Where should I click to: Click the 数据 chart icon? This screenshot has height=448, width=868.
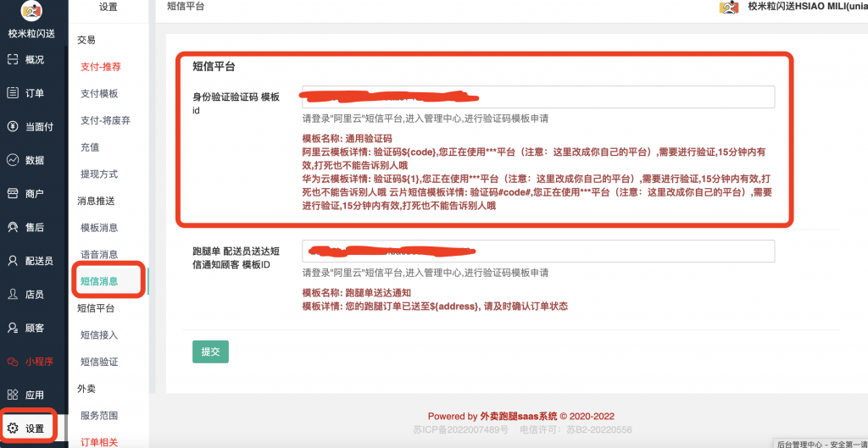pyautogui.click(x=13, y=160)
